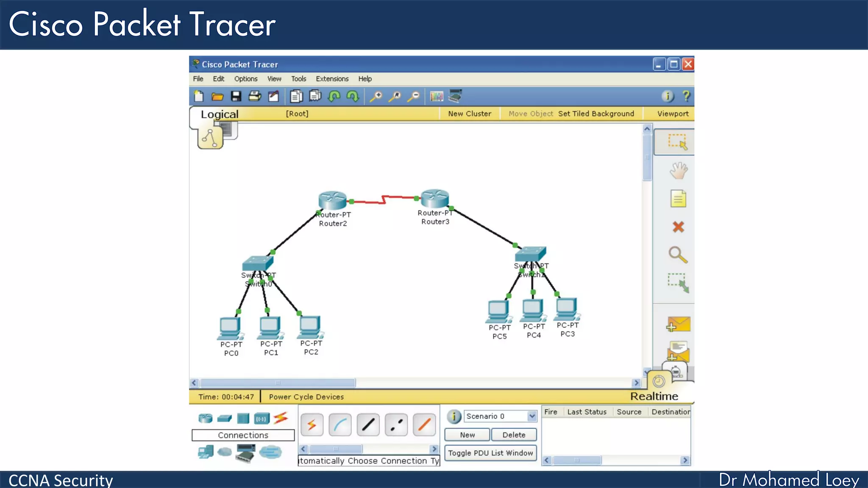Select the Inspect magnifier tool
The height and width of the screenshot is (488, 868).
pyautogui.click(x=678, y=255)
